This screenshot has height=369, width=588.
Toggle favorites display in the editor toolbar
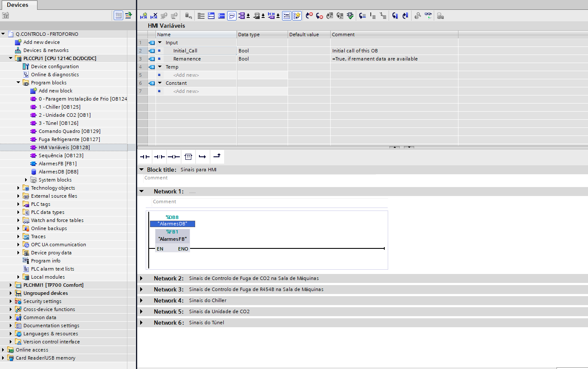pos(297,16)
